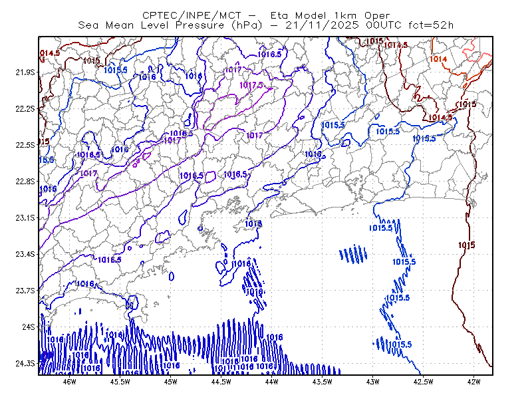
Task: Click the 44.5W longitude axis label
Action: [x=221, y=382]
